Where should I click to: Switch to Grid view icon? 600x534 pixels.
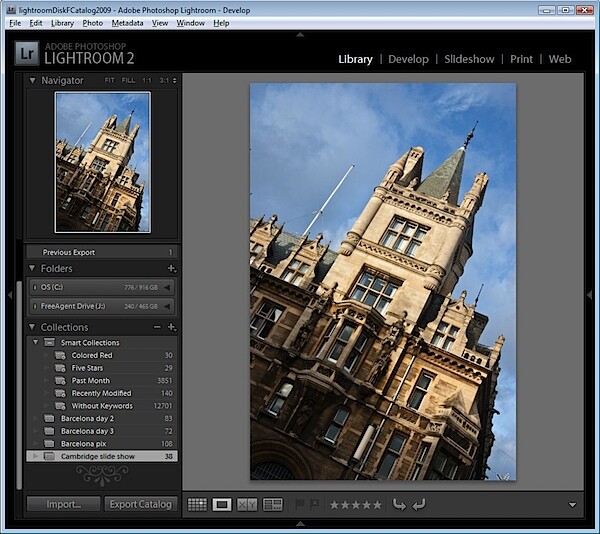[x=197, y=505]
